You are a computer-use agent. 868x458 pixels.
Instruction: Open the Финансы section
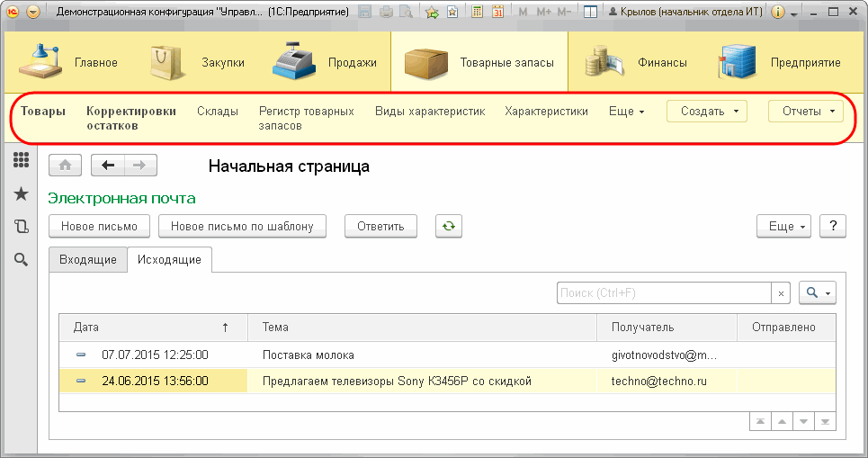click(x=637, y=62)
